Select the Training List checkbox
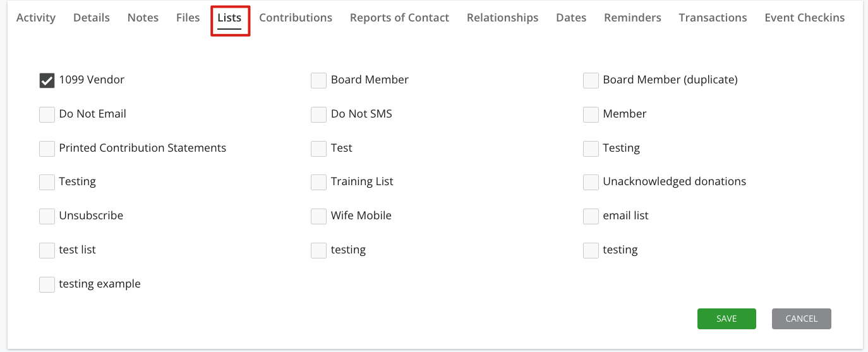This screenshot has width=868, height=352. pos(318,182)
